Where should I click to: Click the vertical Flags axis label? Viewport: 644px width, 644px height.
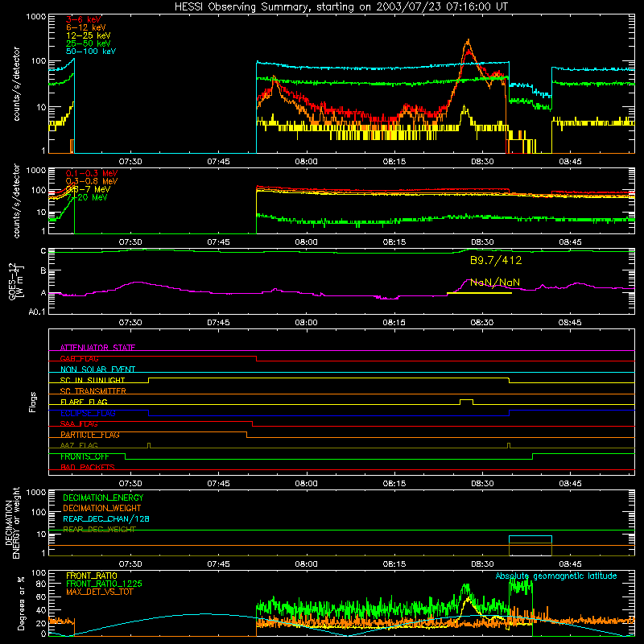pyautogui.click(x=32, y=402)
